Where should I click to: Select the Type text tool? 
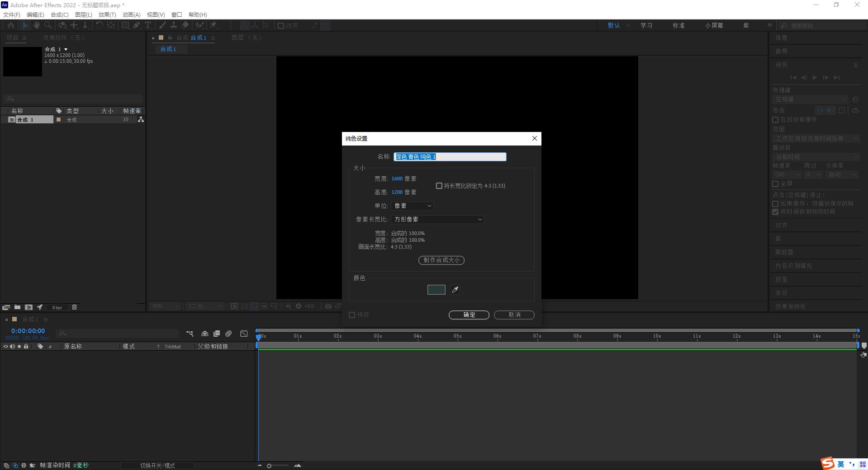pyautogui.click(x=148, y=25)
